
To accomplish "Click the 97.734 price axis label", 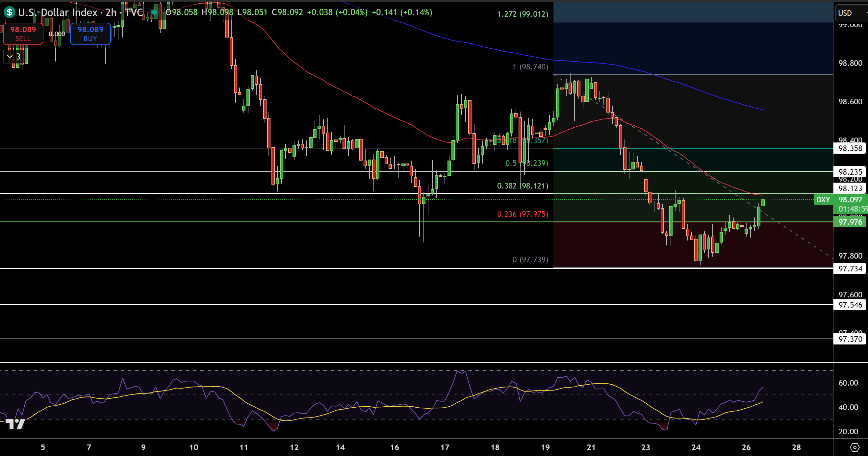I will (x=850, y=268).
